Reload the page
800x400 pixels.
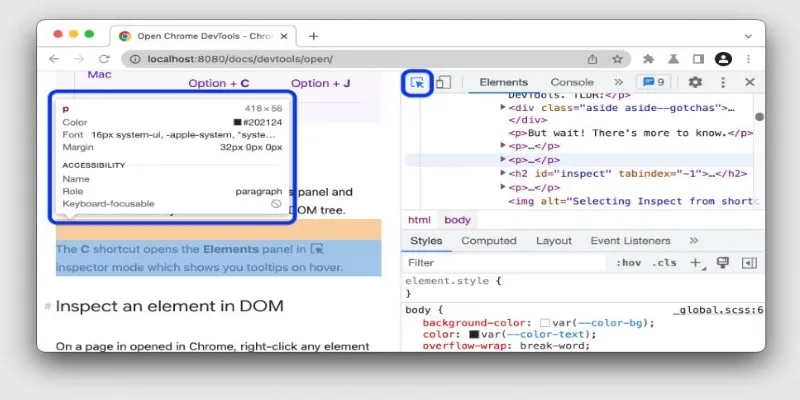(104, 59)
